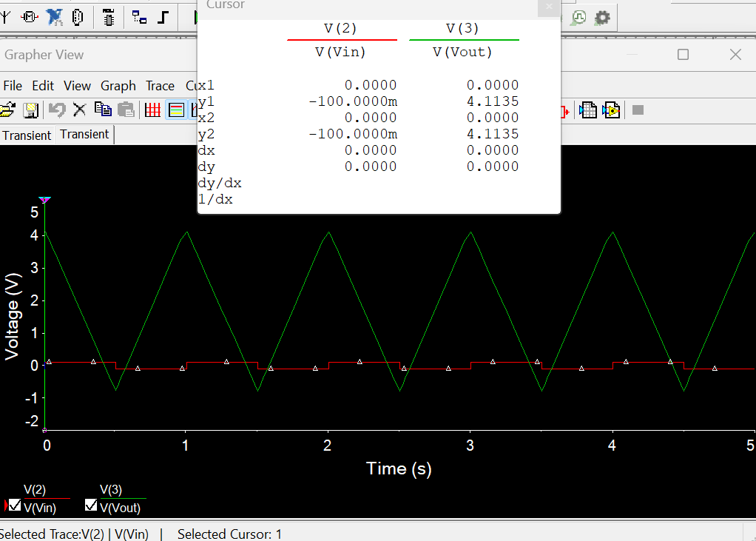
Task: Export graph data to Excel
Action: tap(589, 110)
